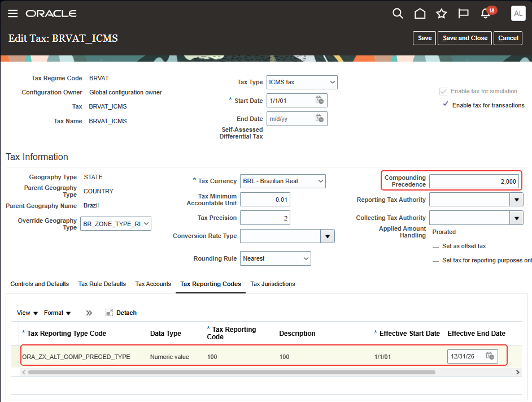Switch to Tax Accounts tab
This screenshot has height=402, width=532.
[153, 284]
